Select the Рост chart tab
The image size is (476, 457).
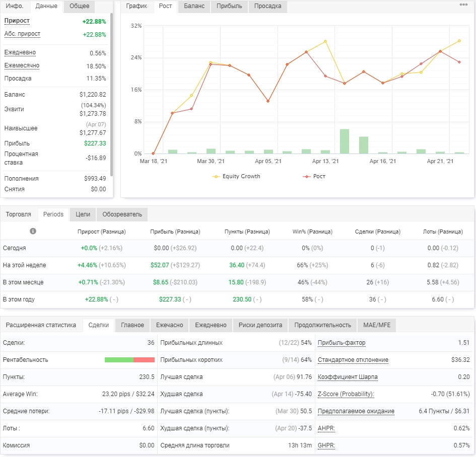tap(165, 6)
